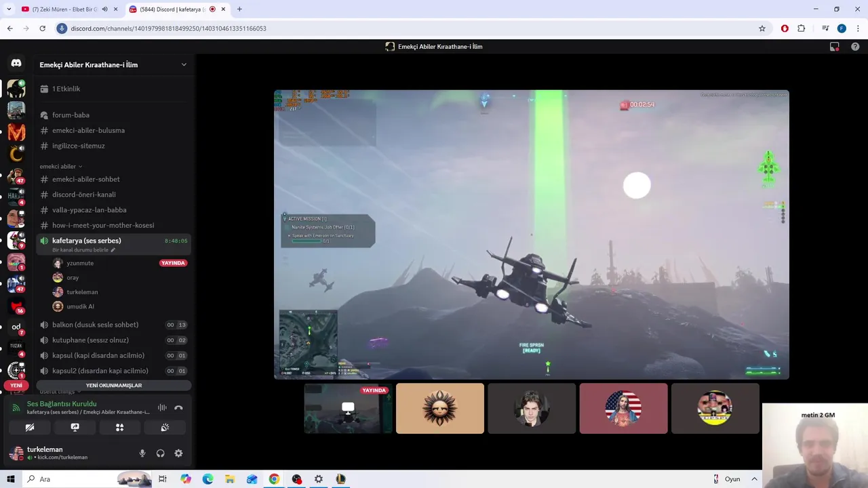Select the American flag avatar participant tile

[623, 408]
